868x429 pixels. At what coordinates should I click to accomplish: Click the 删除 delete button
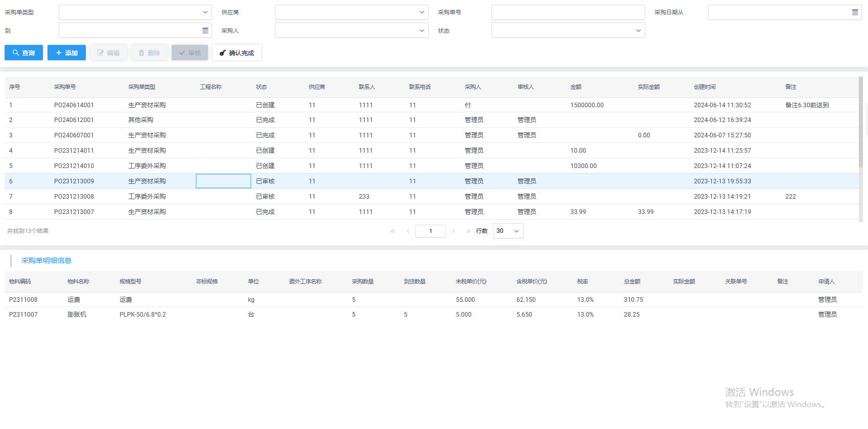[x=149, y=53]
